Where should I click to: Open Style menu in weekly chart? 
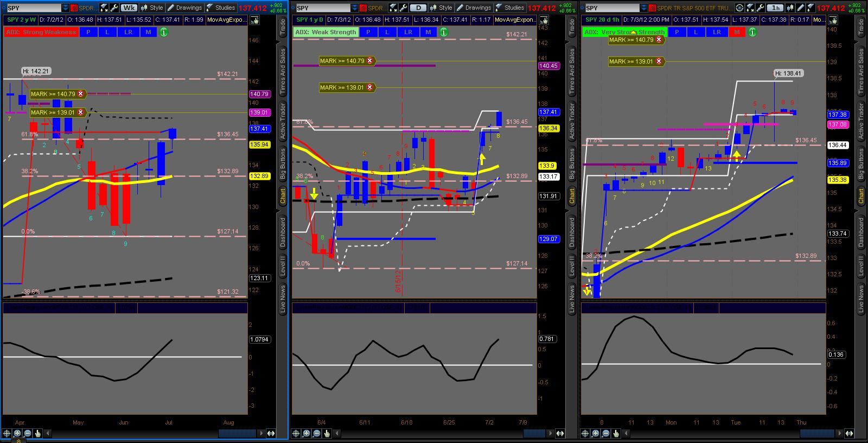tap(152, 8)
